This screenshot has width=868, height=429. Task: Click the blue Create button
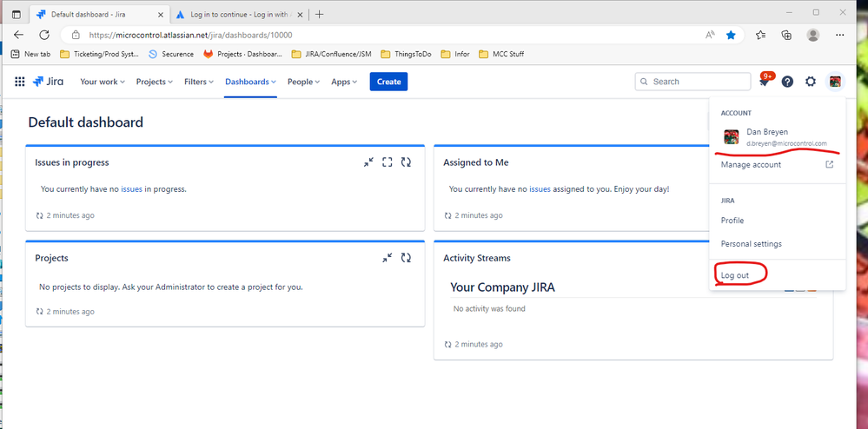(388, 82)
